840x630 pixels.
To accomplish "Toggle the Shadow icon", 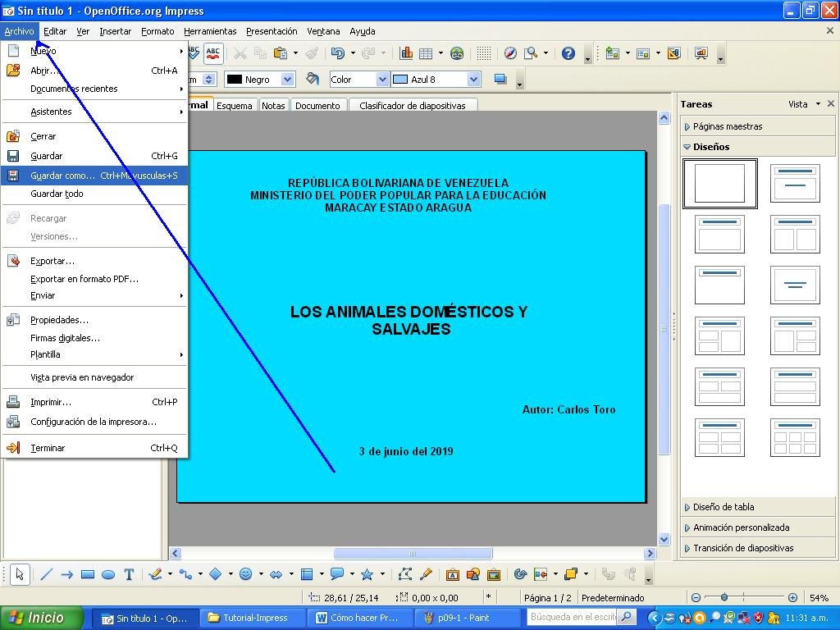I will click(x=500, y=80).
